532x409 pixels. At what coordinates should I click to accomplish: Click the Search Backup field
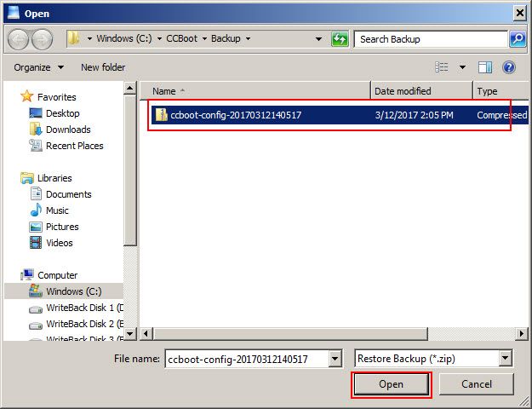click(431, 39)
